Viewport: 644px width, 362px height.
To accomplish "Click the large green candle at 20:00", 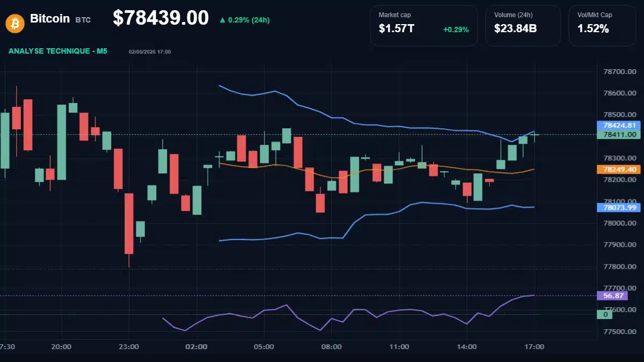I will pyautogui.click(x=62, y=142).
